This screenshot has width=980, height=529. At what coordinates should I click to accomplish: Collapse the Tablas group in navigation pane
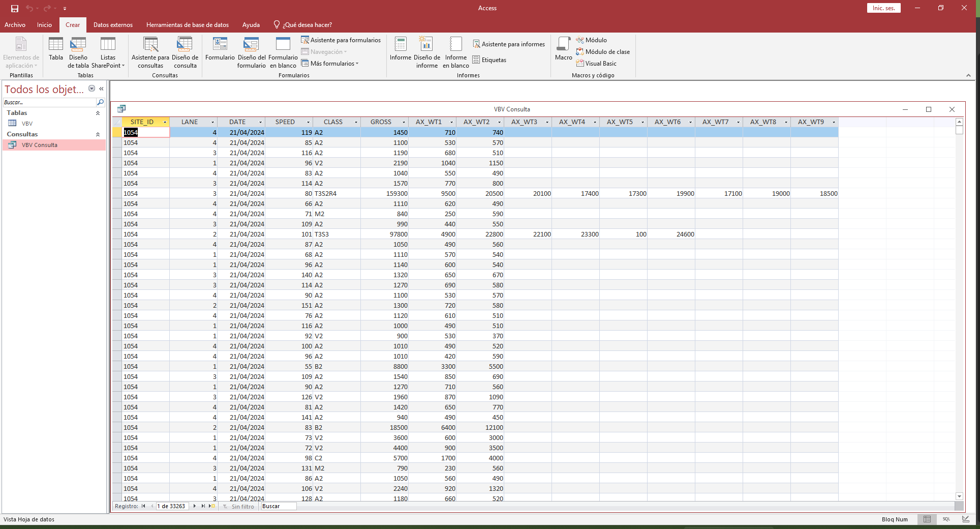tap(98, 113)
